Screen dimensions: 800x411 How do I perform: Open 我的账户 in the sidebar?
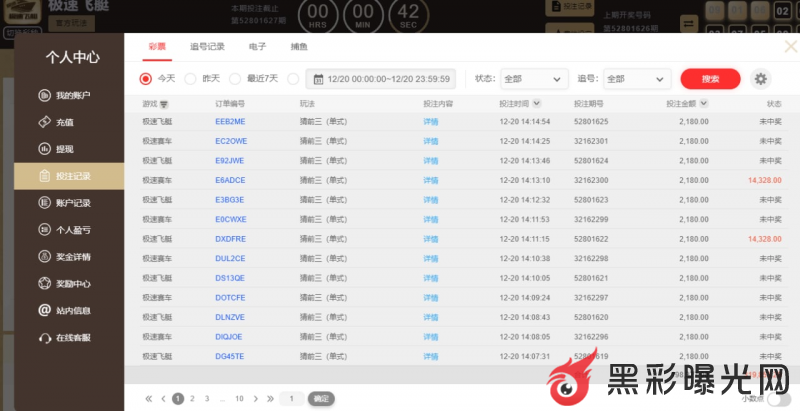pyautogui.click(x=72, y=96)
